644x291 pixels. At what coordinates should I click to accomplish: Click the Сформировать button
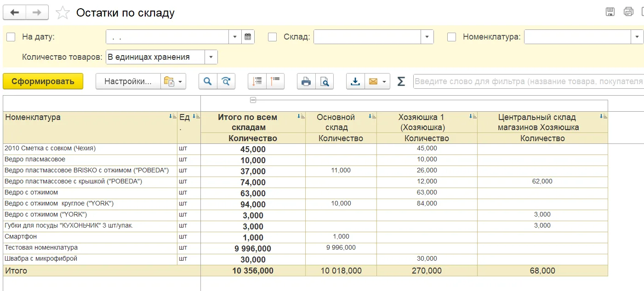point(43,81)
